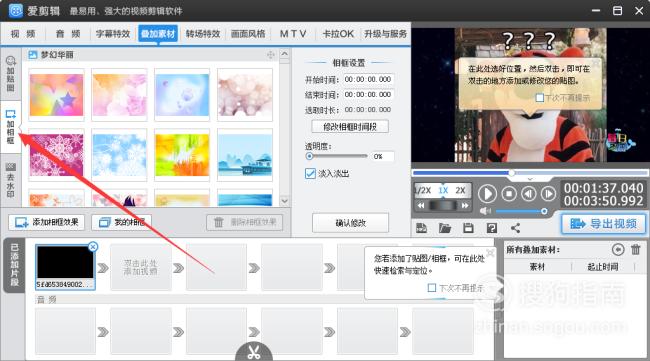
Task: Set playback speed to 1/2X
Action: 424,190
